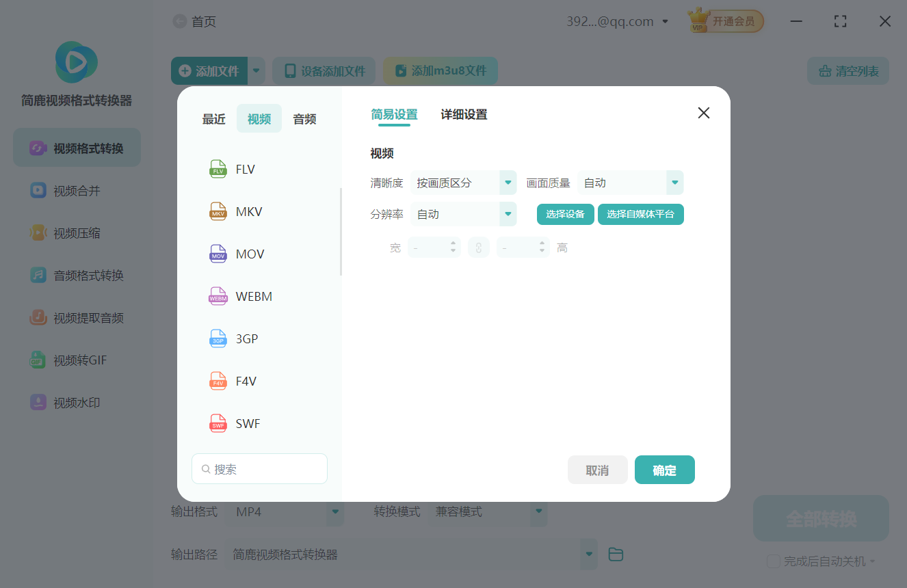The height and width of the screenshot is (588, 907).
Task: Open the 视频转GIF tool
Action: (x=76, y=360)
